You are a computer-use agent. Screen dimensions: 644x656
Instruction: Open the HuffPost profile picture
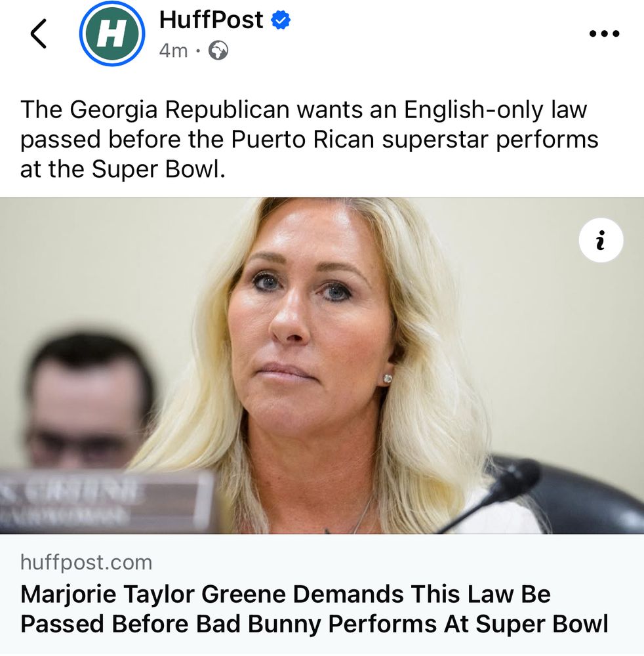[112, 34]
